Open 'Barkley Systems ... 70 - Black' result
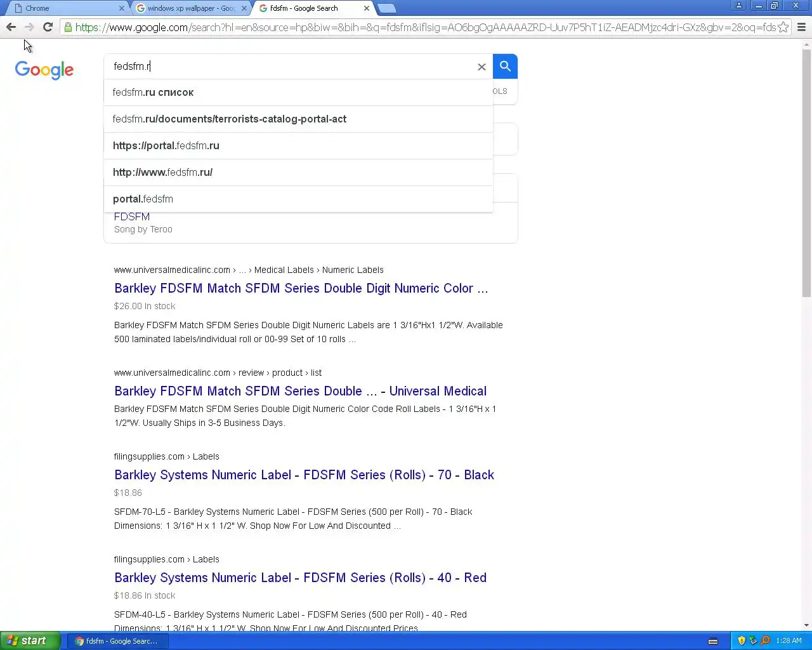The width and height of the screenshot is (812, 650). pyautogui.click(x=304, y=475)
